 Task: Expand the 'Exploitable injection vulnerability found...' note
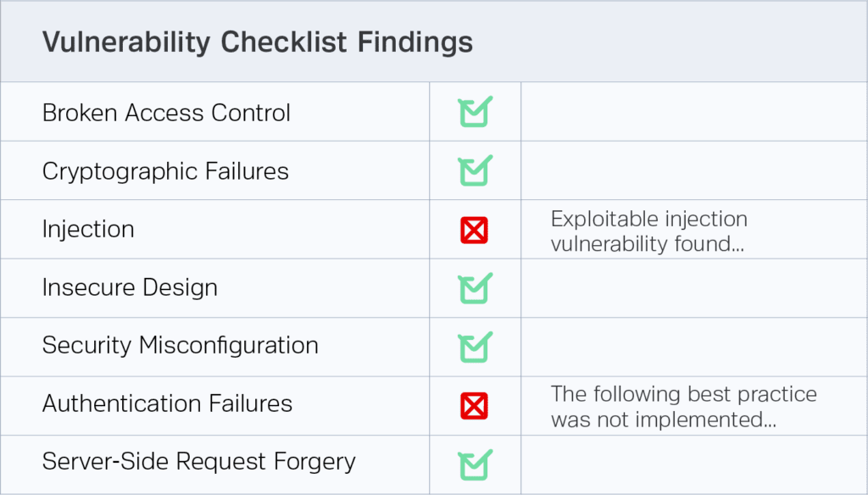(648, 231)
